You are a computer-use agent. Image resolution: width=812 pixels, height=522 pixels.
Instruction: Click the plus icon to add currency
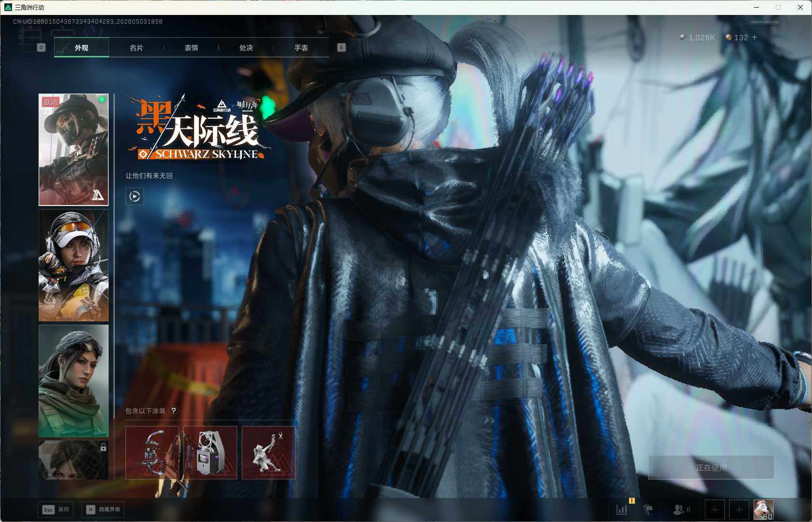point(754,37)
